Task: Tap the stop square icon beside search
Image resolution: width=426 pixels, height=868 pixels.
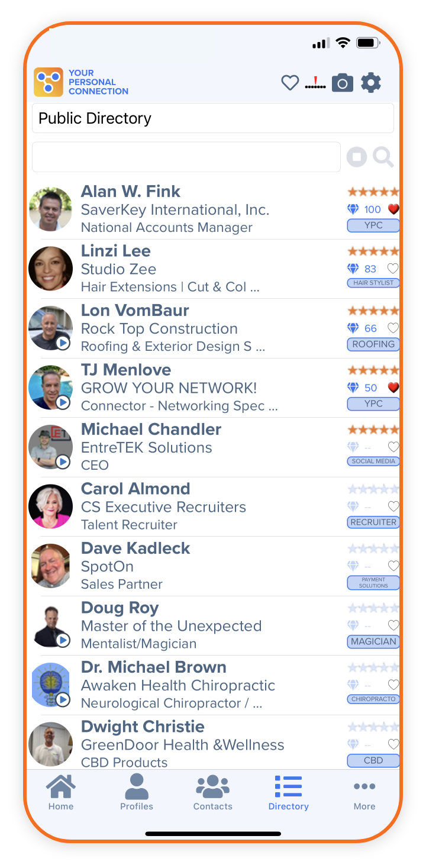Action: coord(357,157)
